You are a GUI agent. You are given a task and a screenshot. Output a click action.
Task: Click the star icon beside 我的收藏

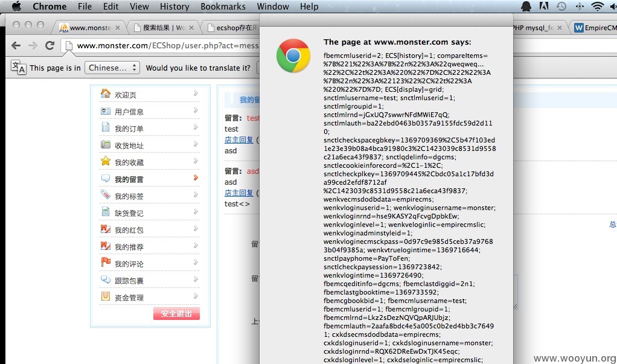click(x=106, y=161)
